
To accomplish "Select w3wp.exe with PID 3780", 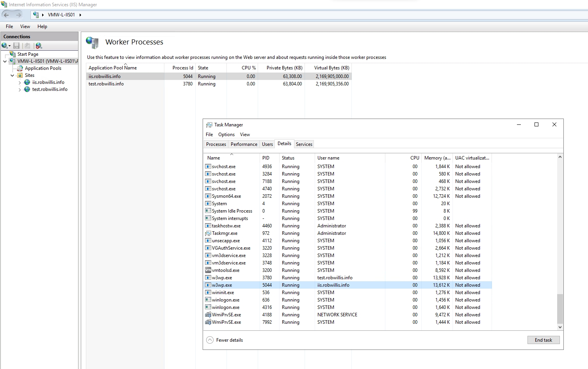I will (x=348, y=278).
